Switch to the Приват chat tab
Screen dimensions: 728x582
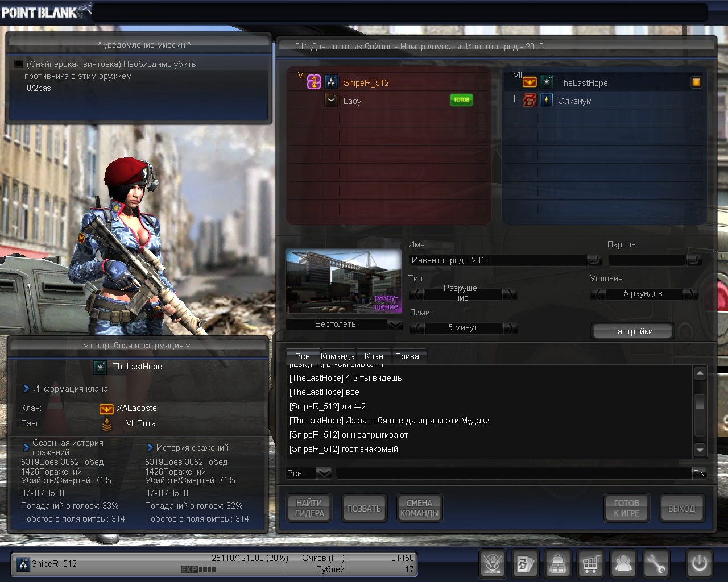[x=409, y=356]
